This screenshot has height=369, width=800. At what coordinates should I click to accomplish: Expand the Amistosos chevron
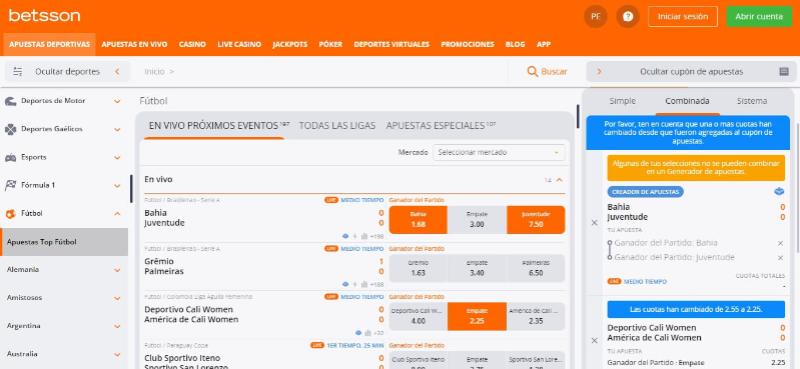point(117,298)
